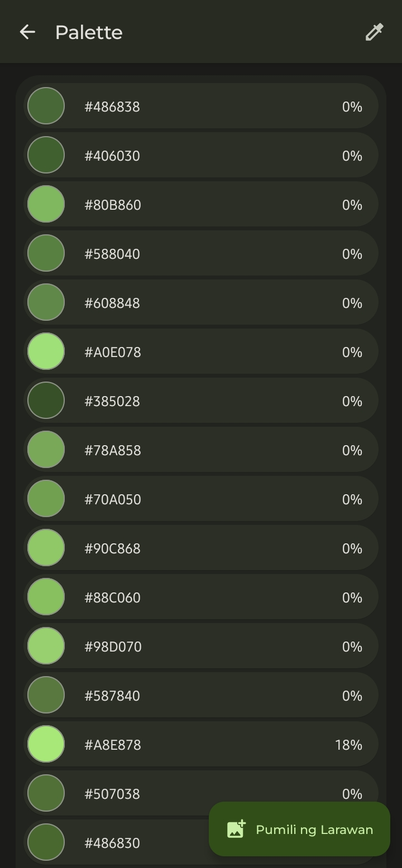Tap the back arrow icon
The width and height of the screenshot is (402, 868).
tap(27, 32)
